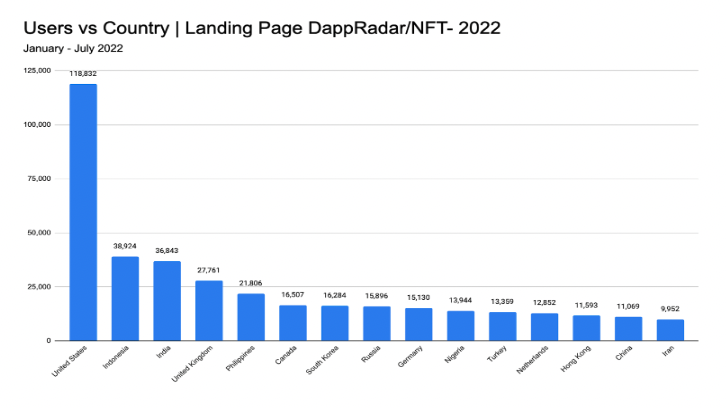Click the 50,000 y-axis tick label
This screenshot has width=726, height=408.
39,232
